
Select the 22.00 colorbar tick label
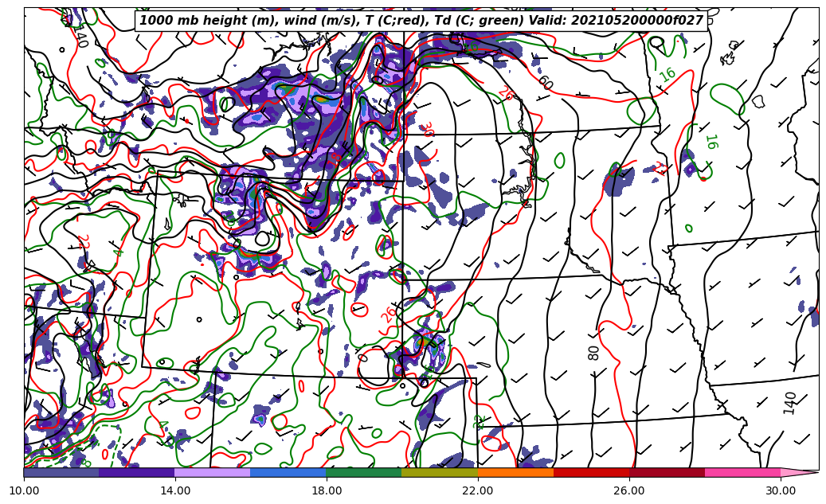coord(478,491)
